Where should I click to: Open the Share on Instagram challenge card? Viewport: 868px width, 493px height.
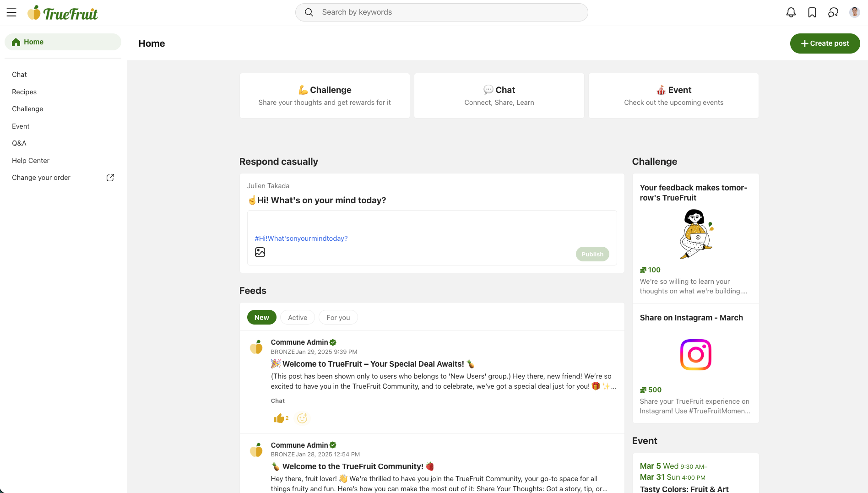pyautogui.click(x=695, y=363)
